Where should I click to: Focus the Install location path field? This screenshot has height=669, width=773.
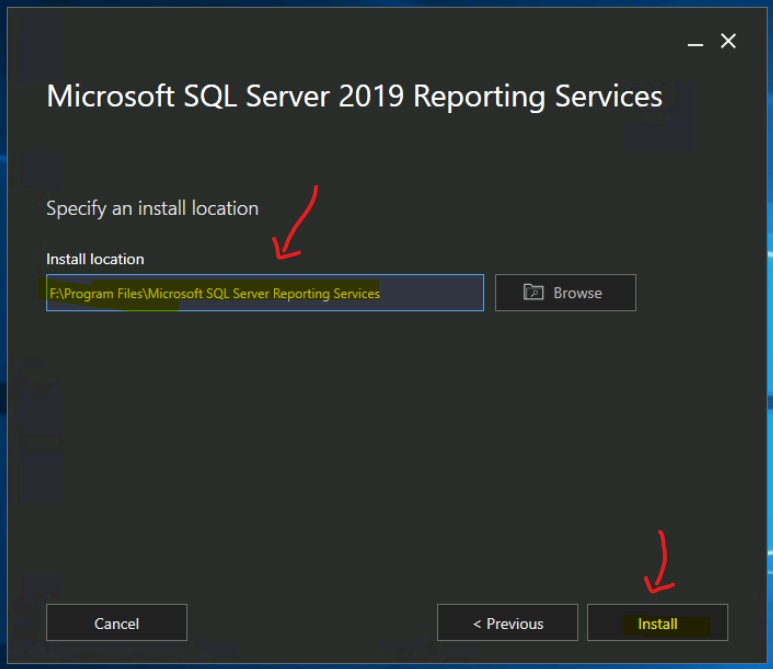click(265, 293)
